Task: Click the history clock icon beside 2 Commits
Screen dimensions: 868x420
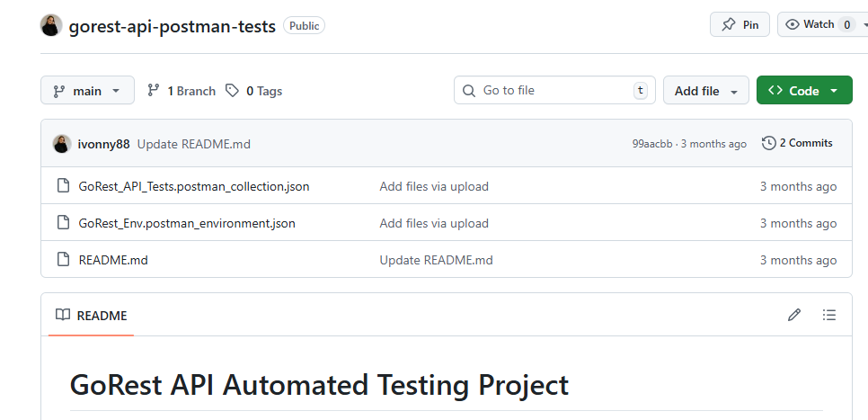Action: pyautogui.click(x=768, y=143)
